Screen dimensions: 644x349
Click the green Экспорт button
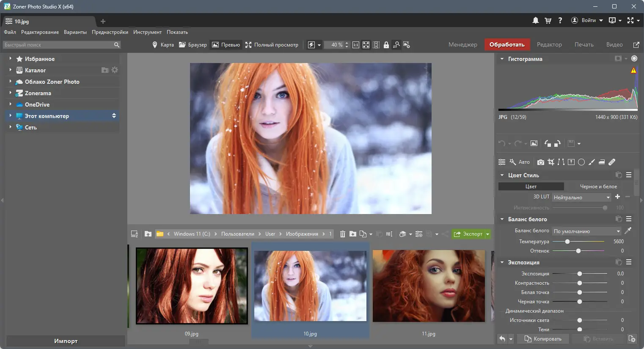click(x=468, y=234)
